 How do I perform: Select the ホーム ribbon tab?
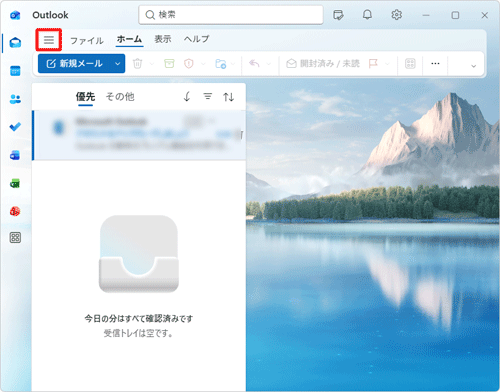coord(129,39)
